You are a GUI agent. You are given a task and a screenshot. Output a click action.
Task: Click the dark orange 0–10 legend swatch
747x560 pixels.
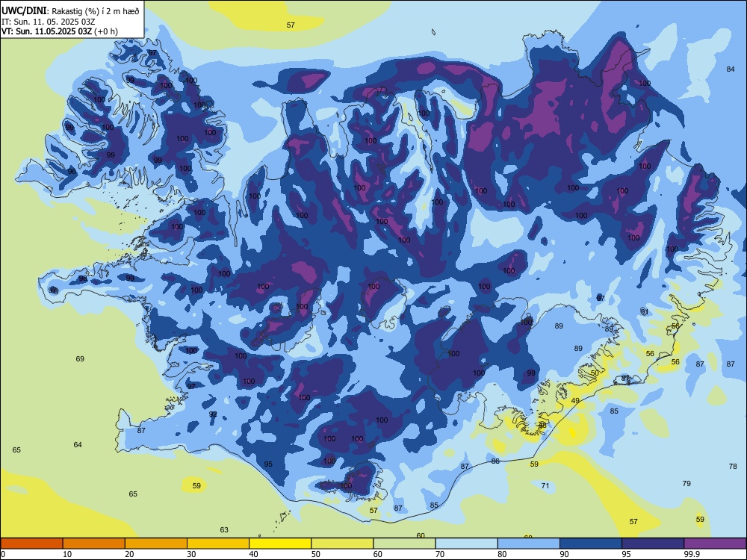click(31, 544)
